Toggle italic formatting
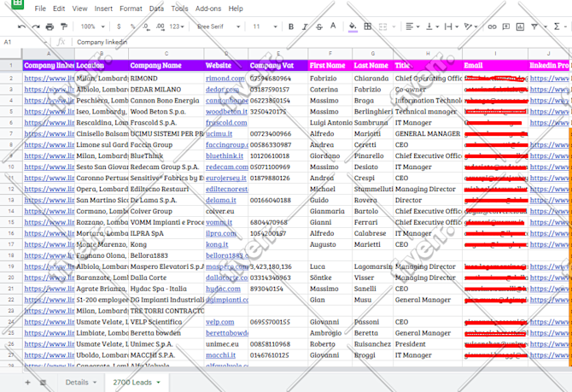This screenshot has width=572, height=392. coord(305,26)
